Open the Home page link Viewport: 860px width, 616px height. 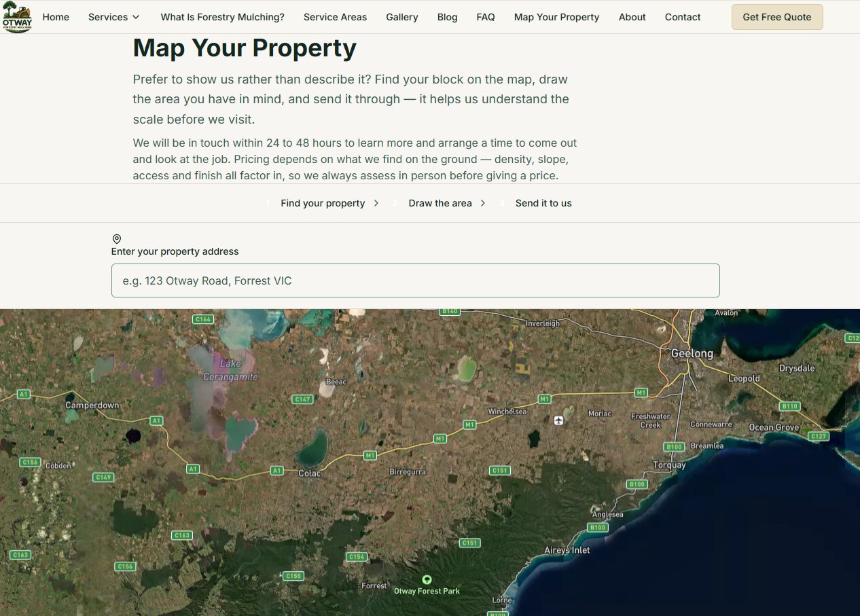pos(56,17)
